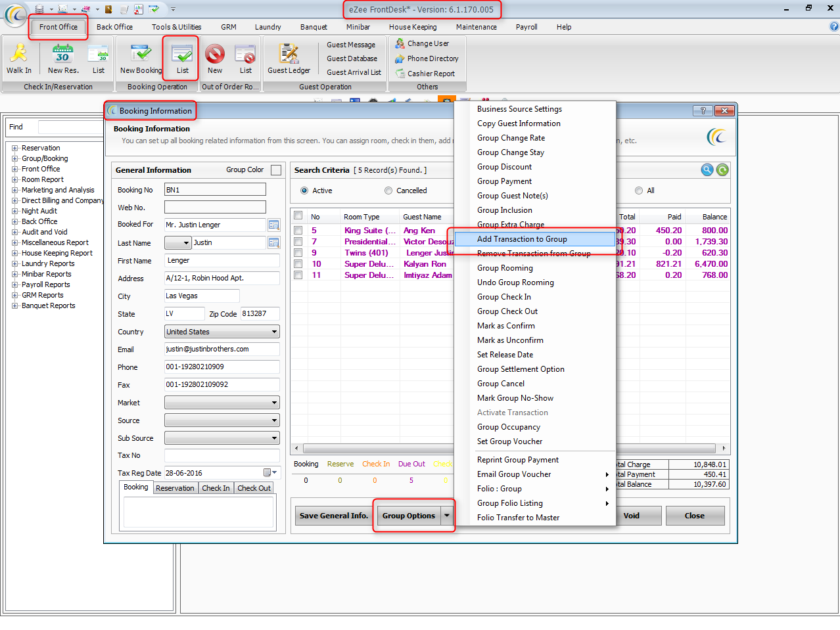Image resolution: width=840 pixels, height=630 pixels.
Task: Click Save General Info. button
Action: point(334,516)
